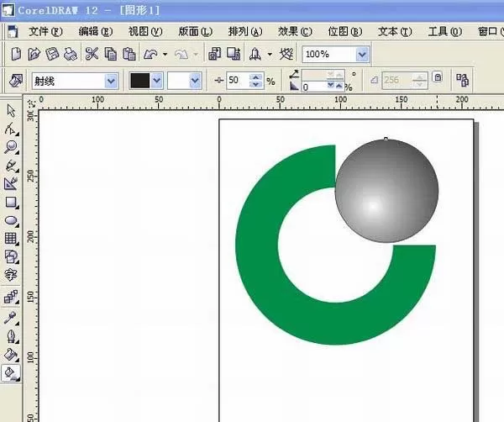Select the Basic shapes tool
The image size is (504, 422).
tap(11, 256)
